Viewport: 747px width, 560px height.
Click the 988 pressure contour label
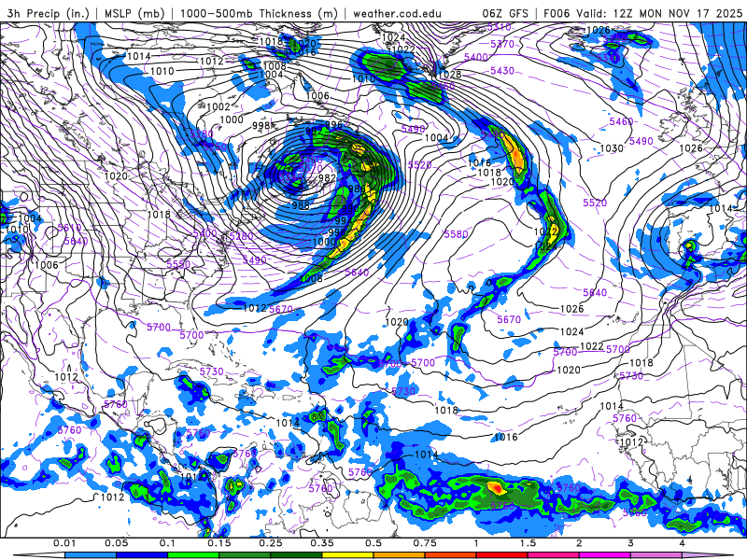click(301, 205)
